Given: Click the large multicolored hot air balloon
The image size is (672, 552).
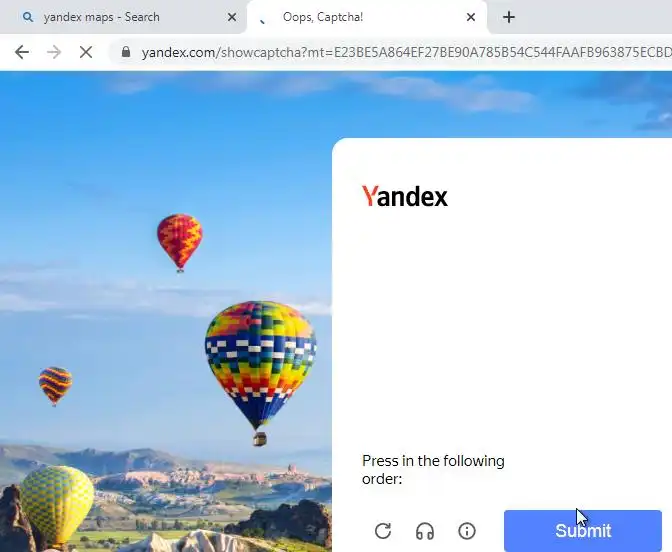Looking at the screenshot, I should (x=261, y=371).
